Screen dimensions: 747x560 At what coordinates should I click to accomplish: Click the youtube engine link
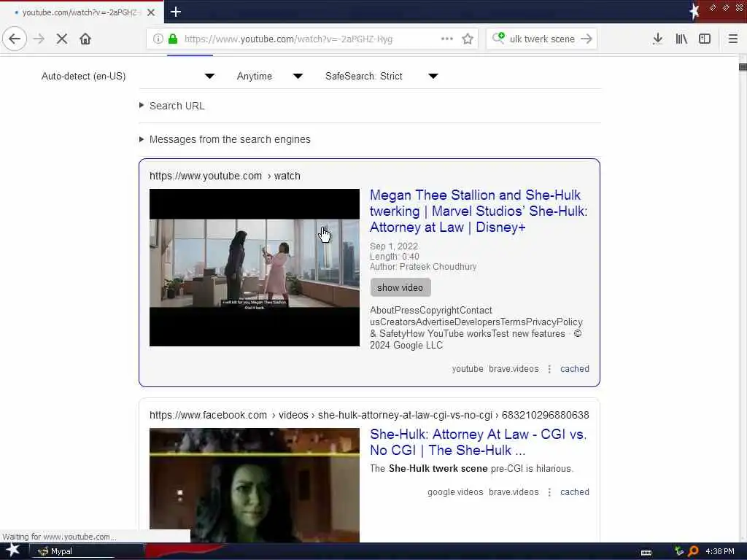tap(468, 368)
